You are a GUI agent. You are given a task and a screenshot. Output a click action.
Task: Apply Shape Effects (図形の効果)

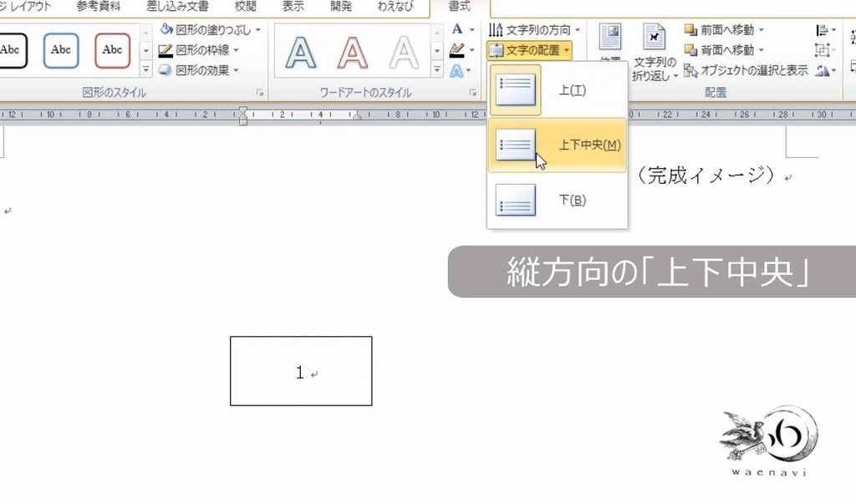click(201, 69)
